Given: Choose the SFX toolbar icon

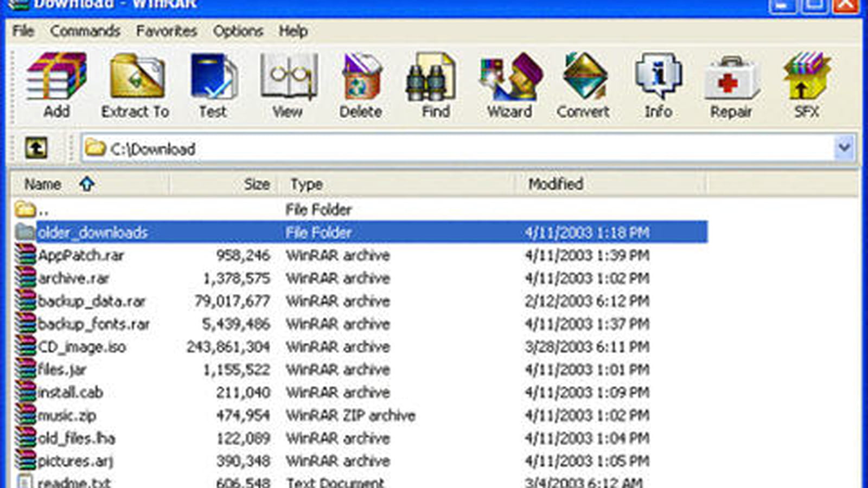Looking at the screenshot, I should tap(807, 76).
